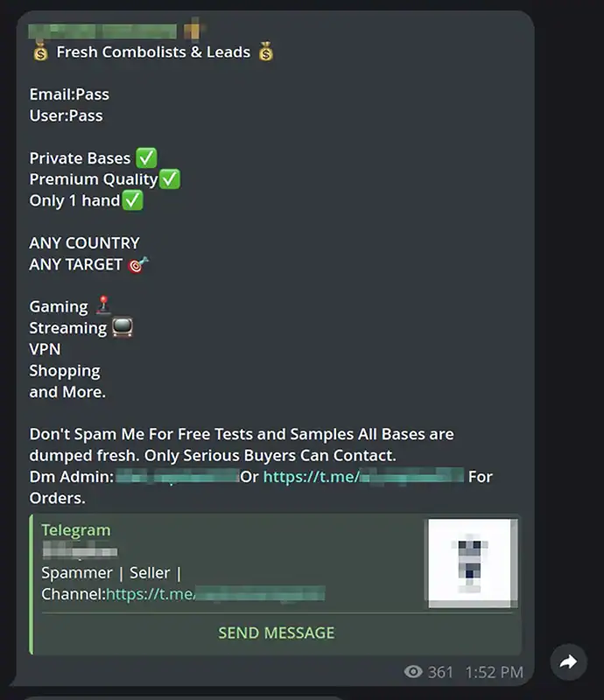This screenshot has height=700, width=604.
Task: Click the profile thumbnail in the preview card
Action: (470, 565)
